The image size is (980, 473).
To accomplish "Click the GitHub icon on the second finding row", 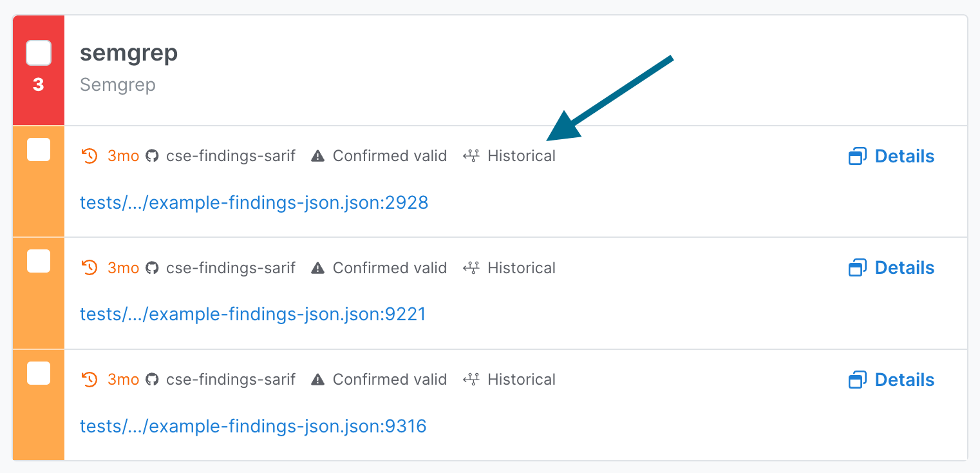I will (x=152, y=267).
